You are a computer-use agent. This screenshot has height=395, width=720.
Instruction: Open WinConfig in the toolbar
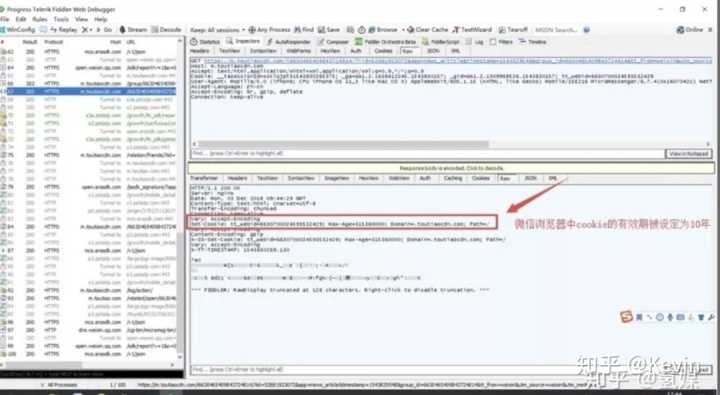[18, 30]
